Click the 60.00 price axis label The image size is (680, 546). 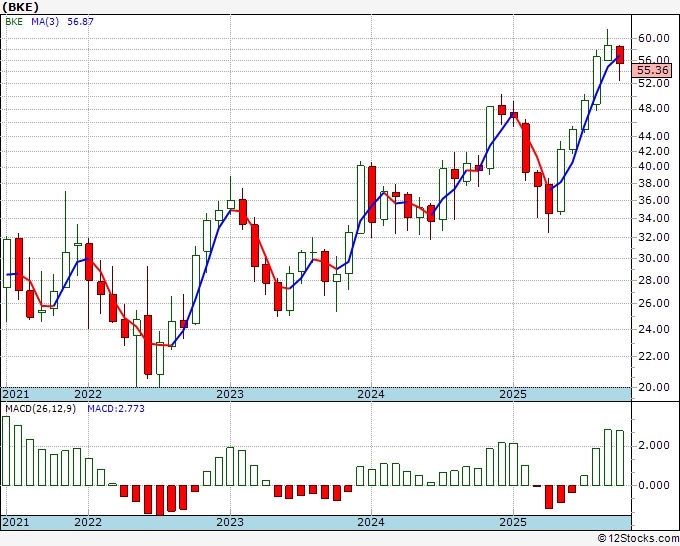pos(654,38)
